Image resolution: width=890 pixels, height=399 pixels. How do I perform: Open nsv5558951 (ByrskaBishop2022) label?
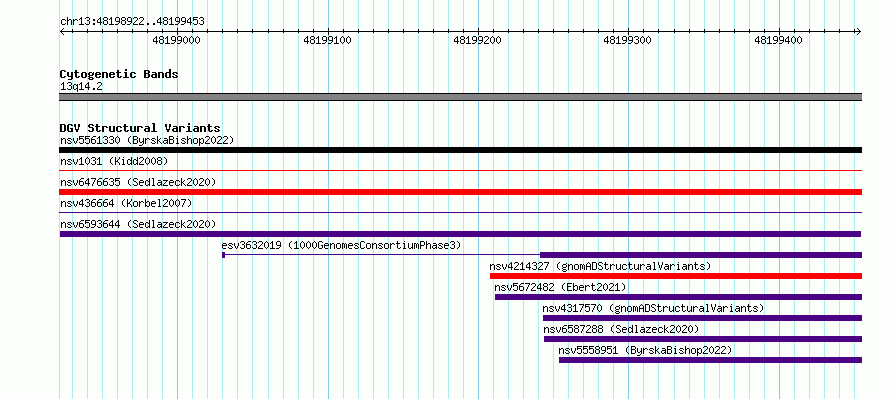(x=645, y=350)
